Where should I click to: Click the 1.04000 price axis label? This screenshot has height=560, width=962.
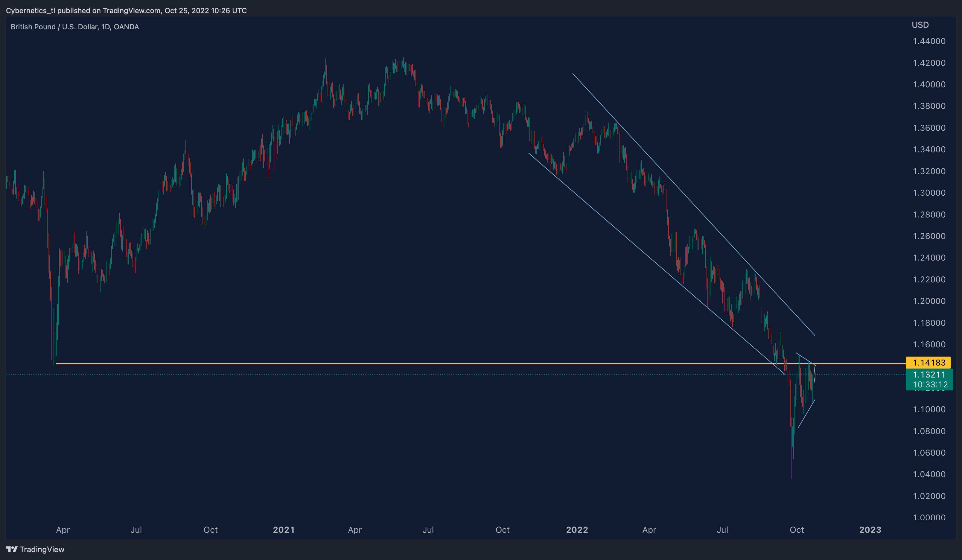coord(929,474)
